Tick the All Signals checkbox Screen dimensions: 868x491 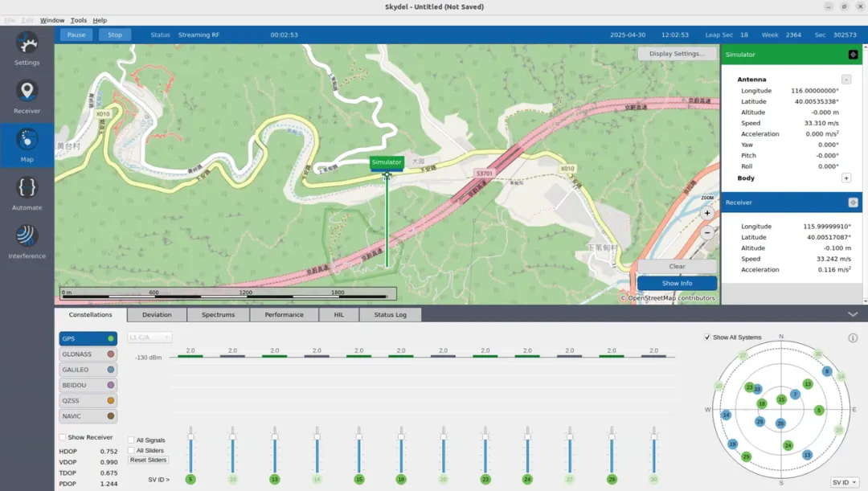pyautogui.click(x=131, y=440)
